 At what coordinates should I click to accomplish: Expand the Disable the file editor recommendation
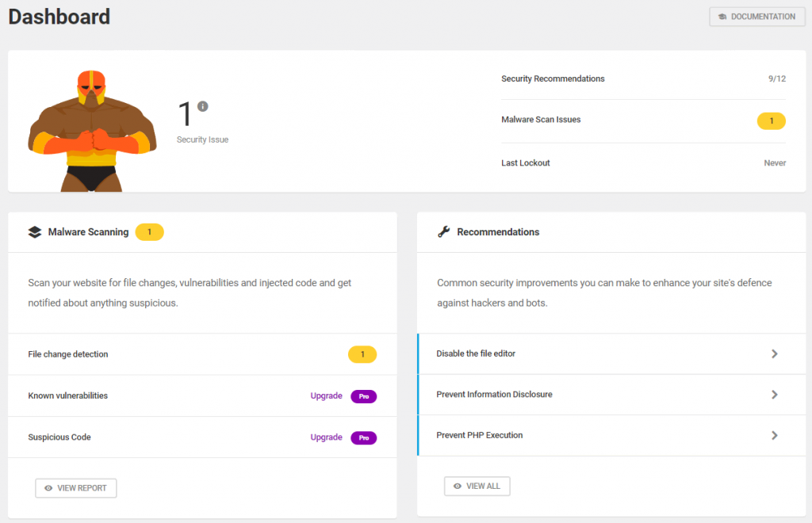pyautogui.click(x=775, y=353)
